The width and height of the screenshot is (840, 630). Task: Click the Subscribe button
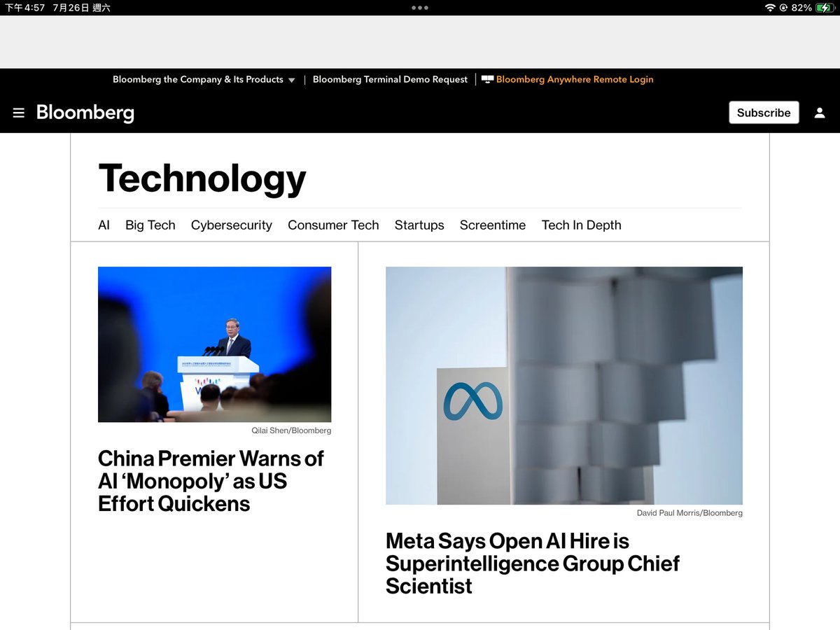tap(764, 113)
